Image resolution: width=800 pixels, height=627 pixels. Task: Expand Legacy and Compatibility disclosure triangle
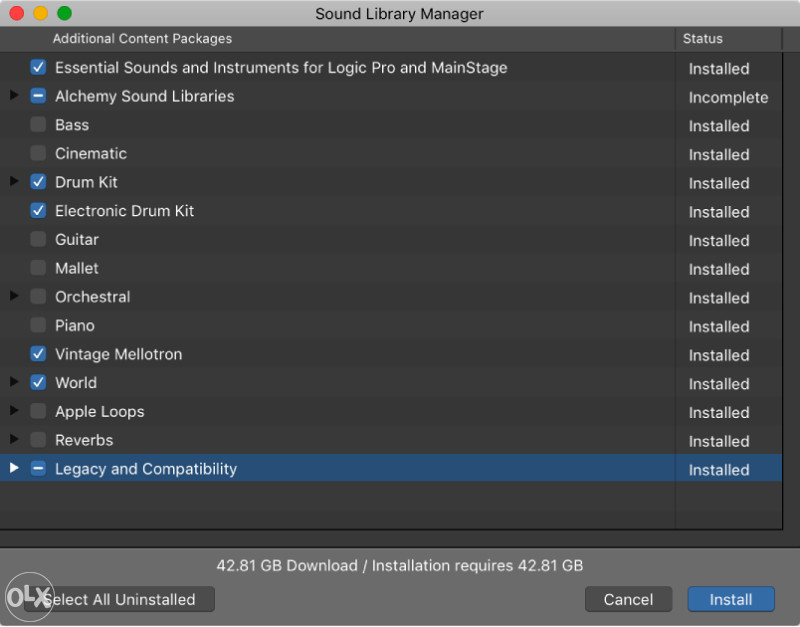(x=14, y=468)
